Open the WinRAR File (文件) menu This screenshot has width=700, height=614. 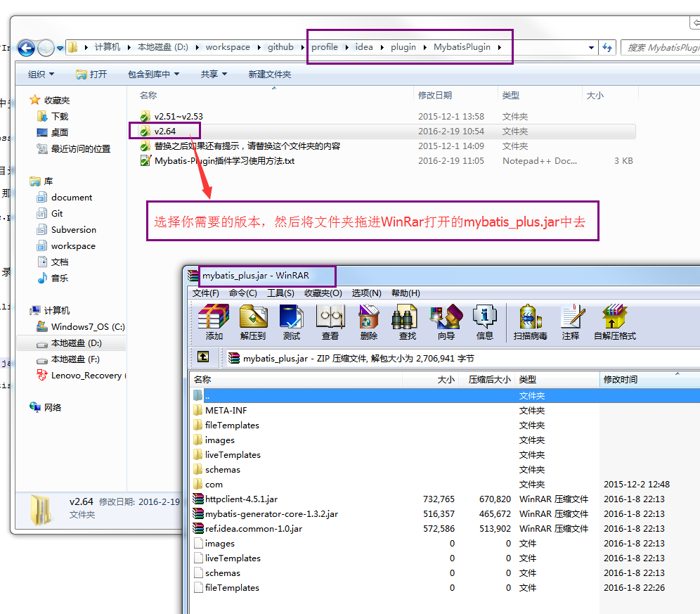tap(205, 293)
